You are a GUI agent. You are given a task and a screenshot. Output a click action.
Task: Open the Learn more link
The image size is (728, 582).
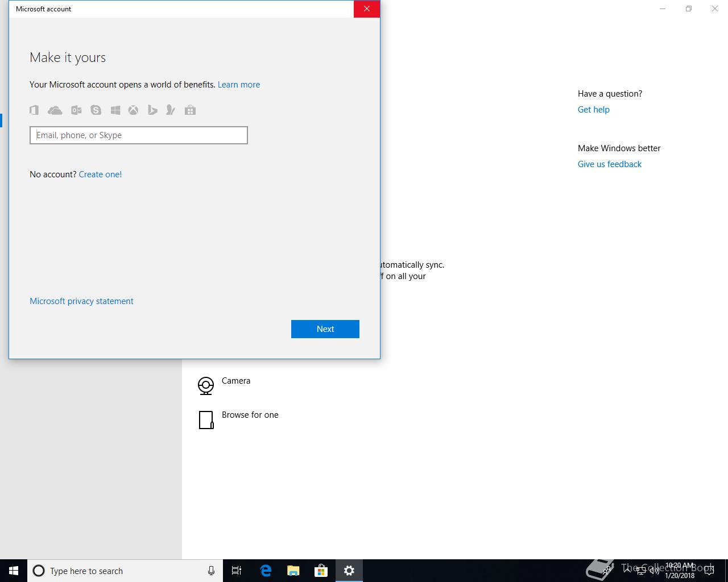(x=239, y=85)
